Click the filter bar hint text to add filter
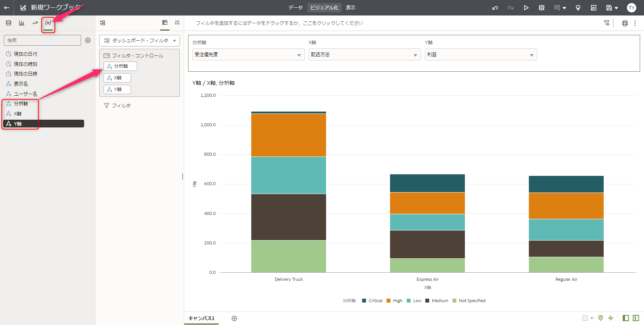The width and height of the screenshot is (644, 325). click(279, 23)
